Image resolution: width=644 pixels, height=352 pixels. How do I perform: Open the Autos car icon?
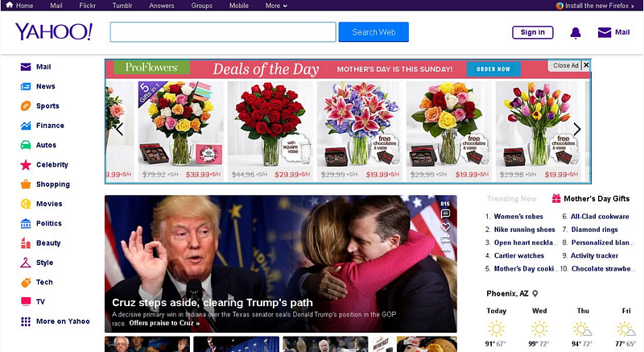click(26, 145)
